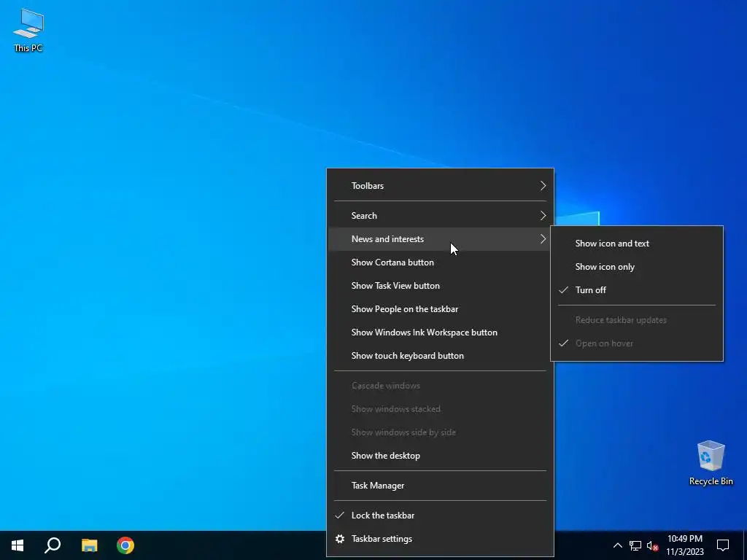Click the greyed Reduce taskbar updates item
The image size is (747, 560).
636,320
